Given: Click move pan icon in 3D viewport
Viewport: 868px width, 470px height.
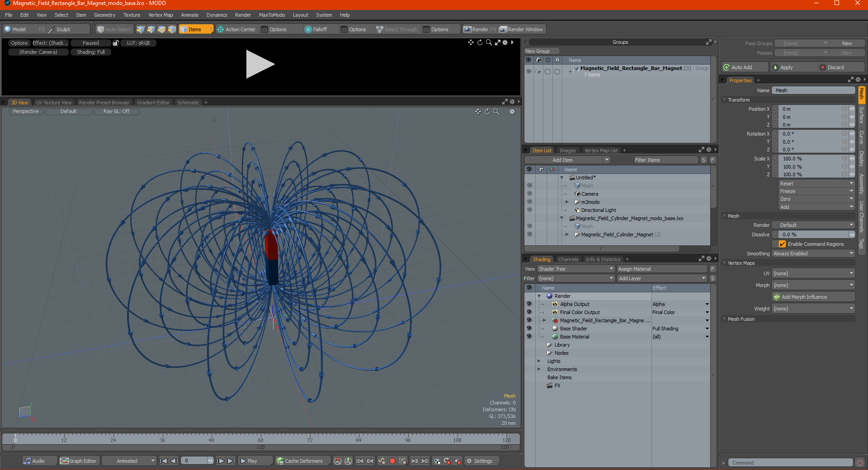Looking at the screenshot, I should (478, 112).
